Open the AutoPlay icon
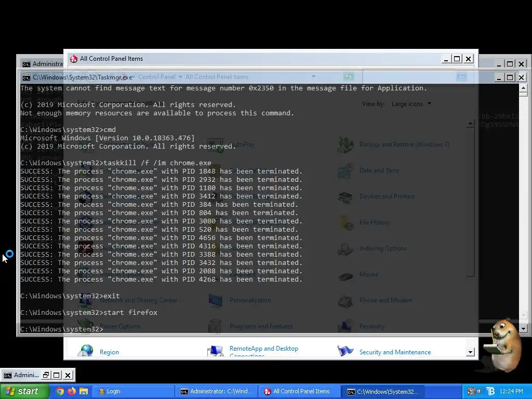Image resolution: width=532 pixels, height=399 pixels. [x=216, y=144]
